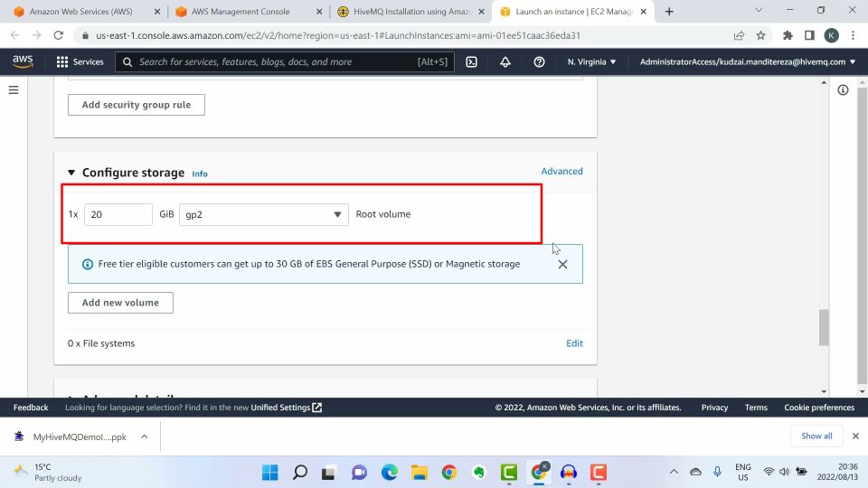Open Unified Settings link
Image resolution: width=868 pixels, height=488 pixels.
(287, 408)
